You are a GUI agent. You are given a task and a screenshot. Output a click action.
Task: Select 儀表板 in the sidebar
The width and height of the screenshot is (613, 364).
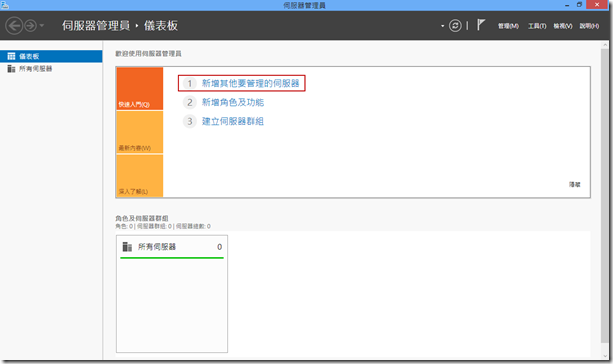[51, 56]
